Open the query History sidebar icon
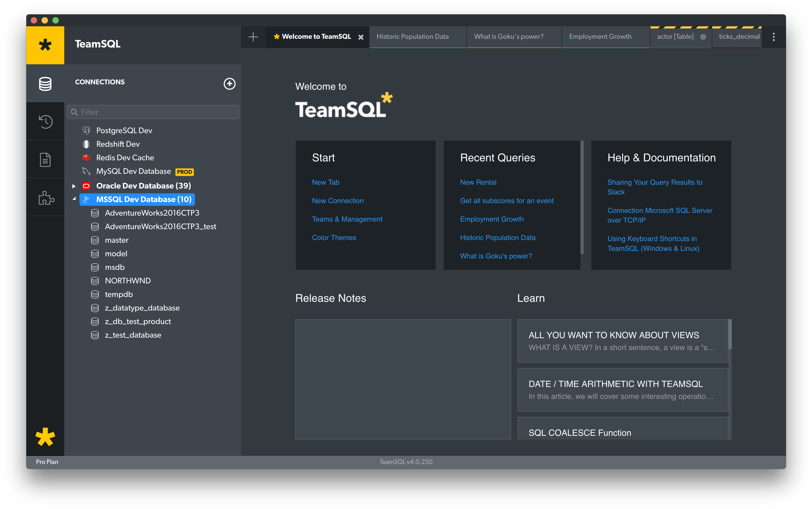Image resolution: width=812 pixels, height=509 pixels. [45, 121]
